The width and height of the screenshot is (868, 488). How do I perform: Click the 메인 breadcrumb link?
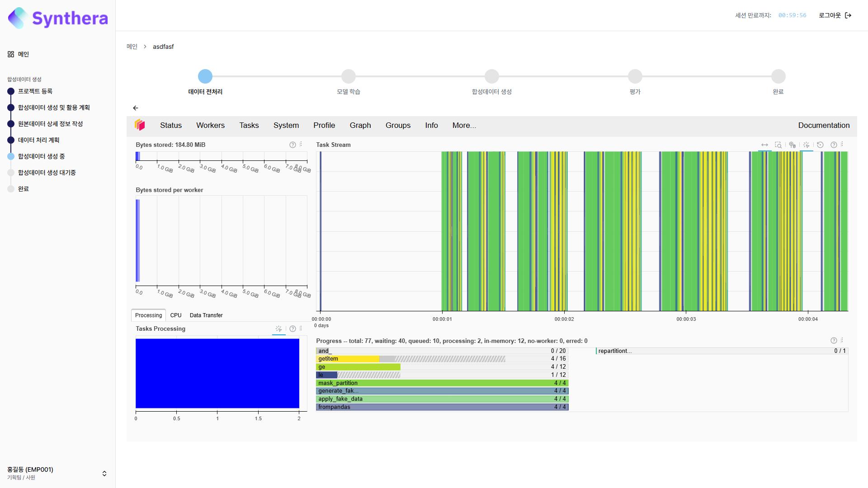click(x=132, y=47)
